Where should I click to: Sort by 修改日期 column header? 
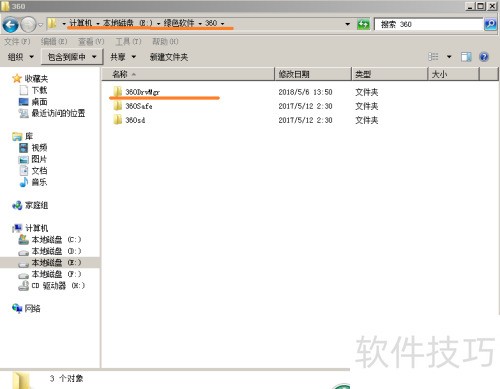pos(313,74)
